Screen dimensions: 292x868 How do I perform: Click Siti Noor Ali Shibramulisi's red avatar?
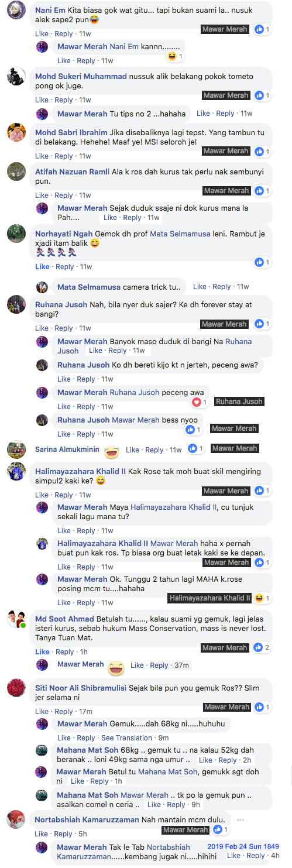tap(16, 688)
